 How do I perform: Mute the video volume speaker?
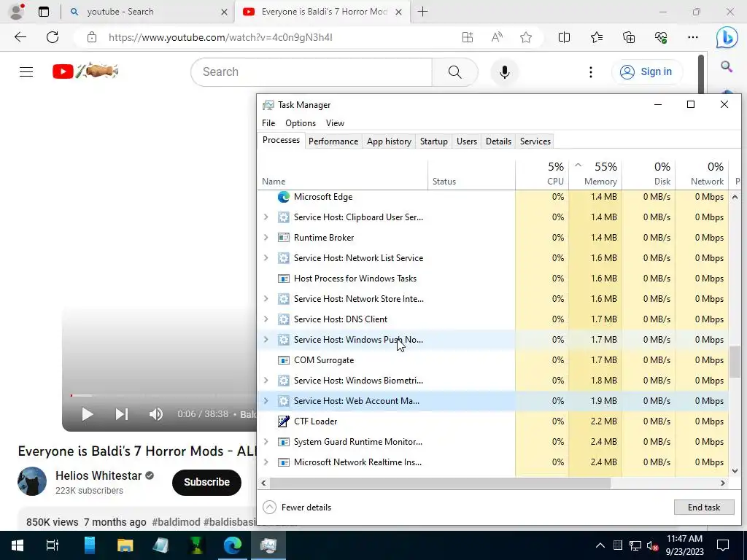156,414
